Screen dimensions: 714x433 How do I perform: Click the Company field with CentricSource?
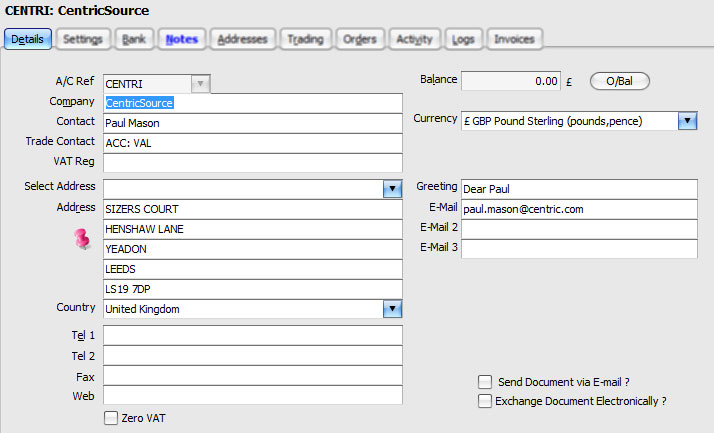(x=253, y=103)
